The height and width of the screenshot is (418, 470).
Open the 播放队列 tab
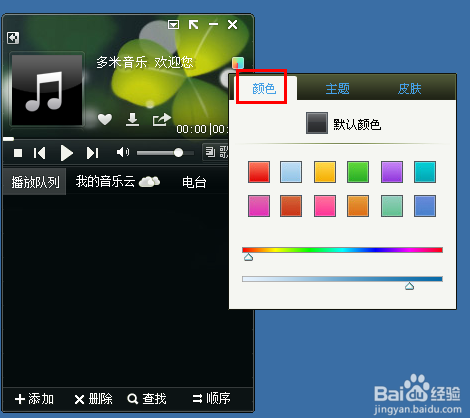click(x=35, y=182)
